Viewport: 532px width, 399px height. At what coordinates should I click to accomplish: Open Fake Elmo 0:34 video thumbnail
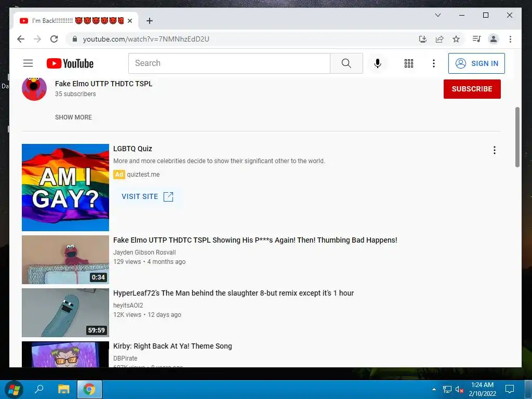pos(65,260)
